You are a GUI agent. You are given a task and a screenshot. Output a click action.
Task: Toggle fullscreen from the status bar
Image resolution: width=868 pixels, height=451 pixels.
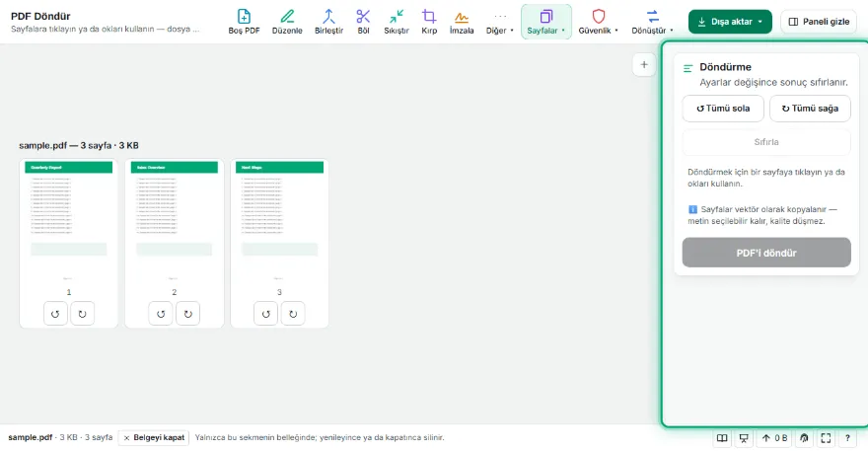click(826, 438)
